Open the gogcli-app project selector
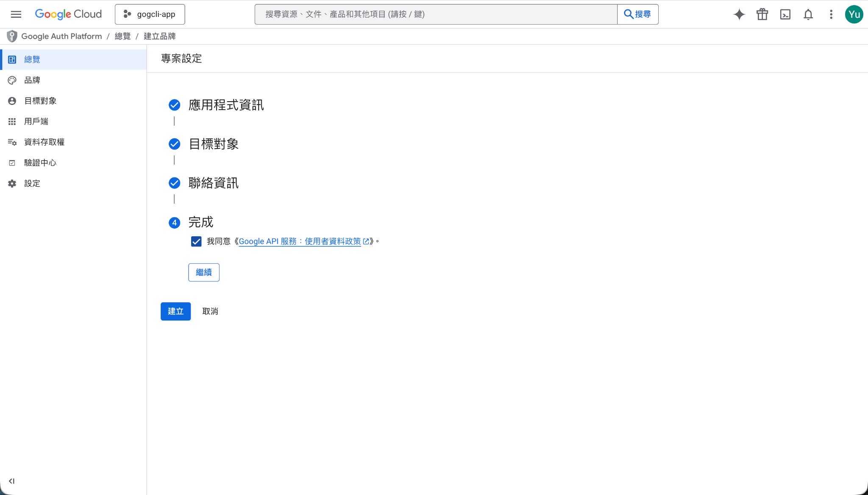 (150, 14)
